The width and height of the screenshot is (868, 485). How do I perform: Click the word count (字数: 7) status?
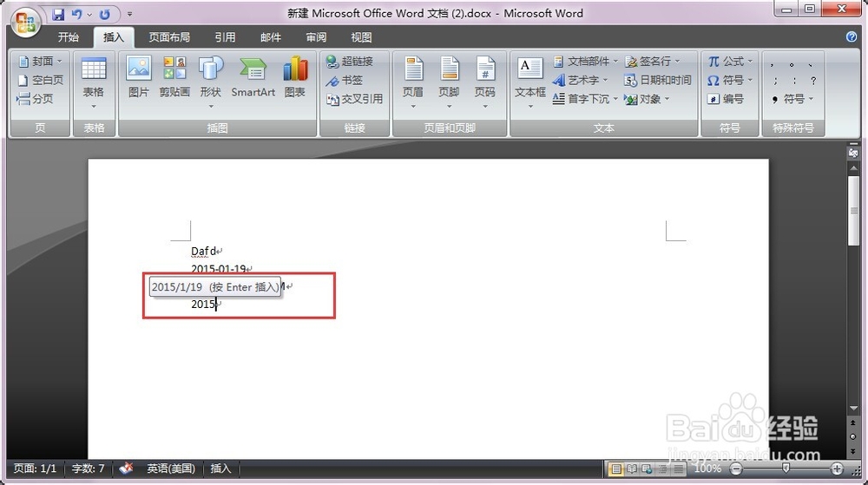(88, 469)
